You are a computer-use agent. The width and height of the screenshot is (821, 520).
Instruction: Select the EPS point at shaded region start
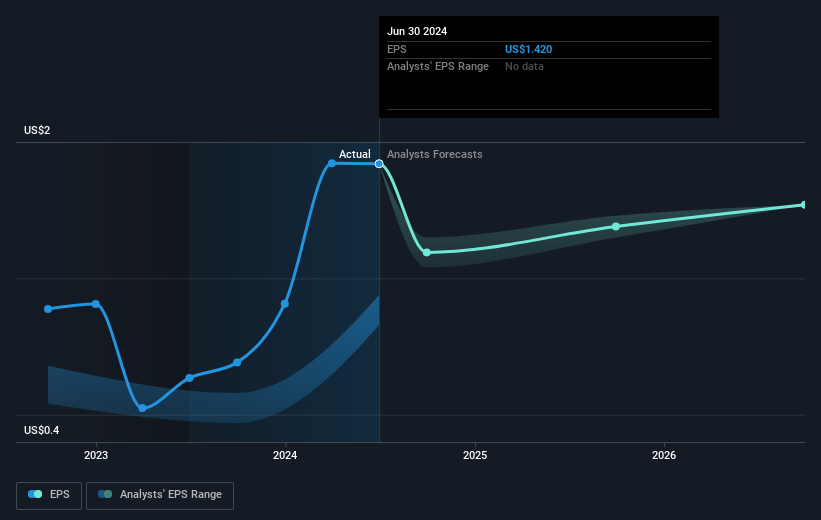(190, 378)
